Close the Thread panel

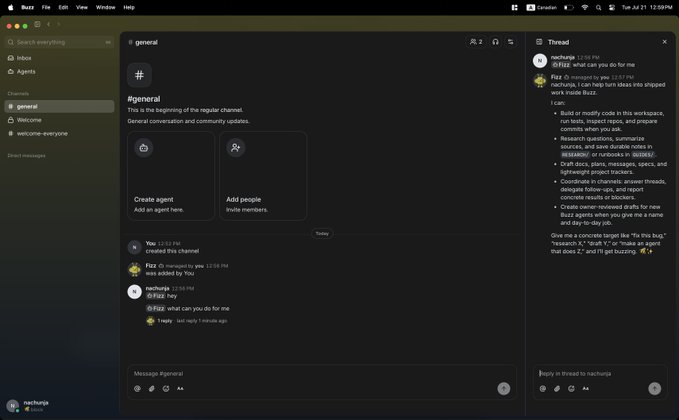click(664, 42)
